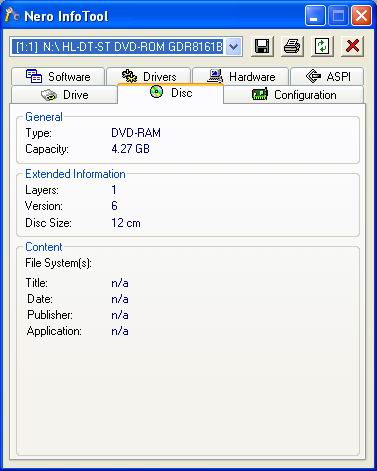This screenshot has height=471, width=377.
Task: Click the 12 cm disc size value
Action: coord(126,223)
